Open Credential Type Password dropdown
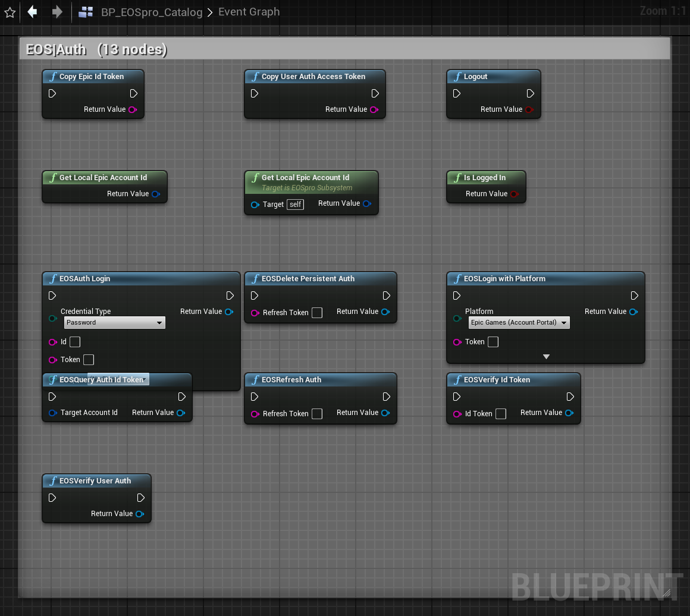The height and width of the screenshot is (616, 690). (x=114, y=322)
